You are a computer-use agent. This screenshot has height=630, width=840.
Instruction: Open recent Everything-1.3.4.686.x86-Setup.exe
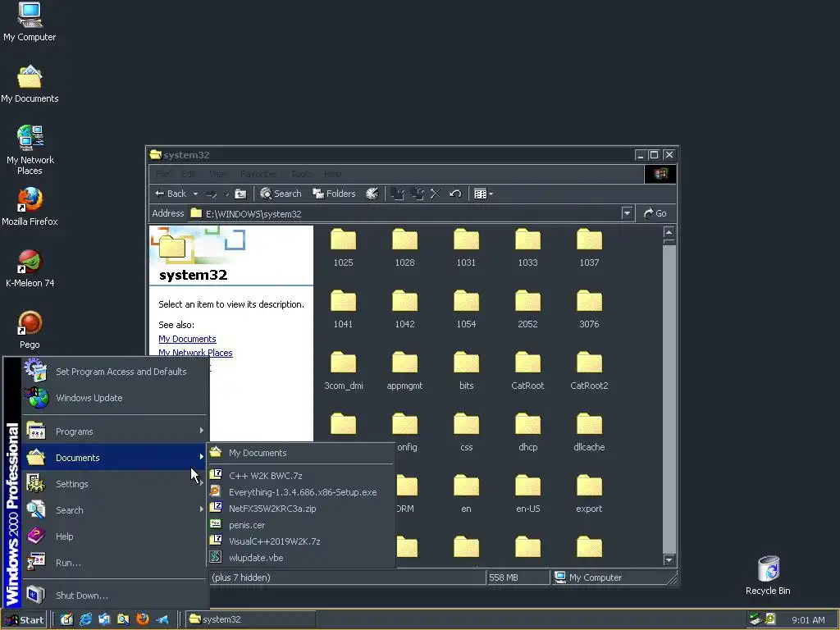(301, 492)
